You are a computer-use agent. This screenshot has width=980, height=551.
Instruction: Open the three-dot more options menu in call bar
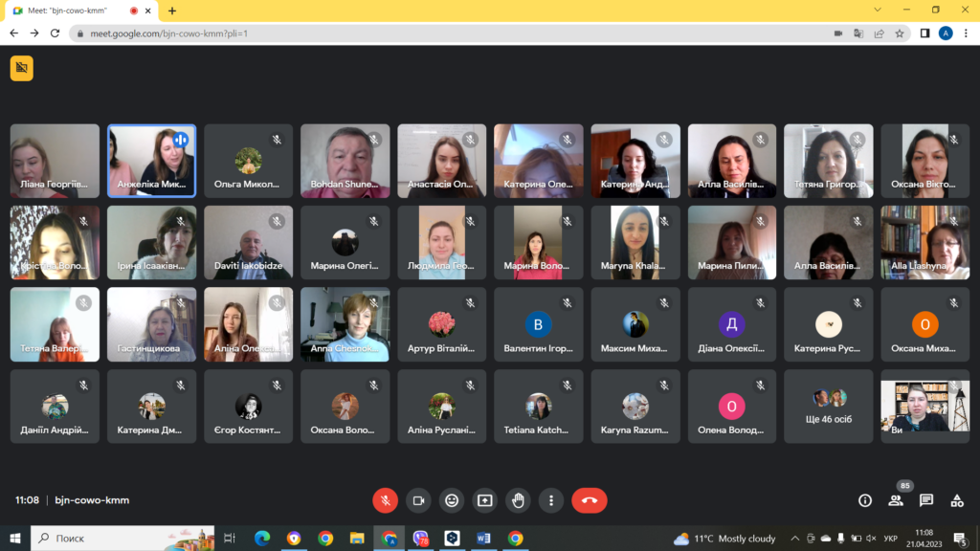[551, 500]
